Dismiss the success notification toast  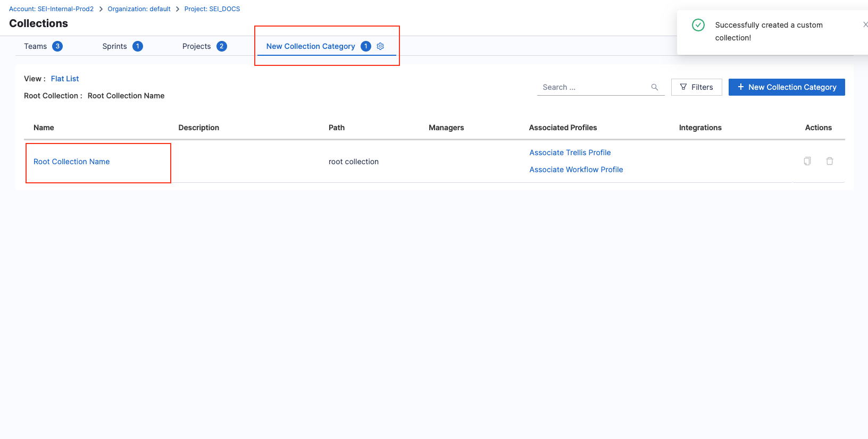tap(864, 24)
